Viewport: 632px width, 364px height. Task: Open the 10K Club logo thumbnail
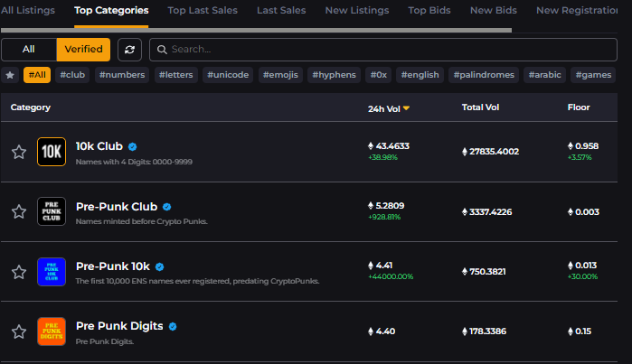click(x=52, y=152)
